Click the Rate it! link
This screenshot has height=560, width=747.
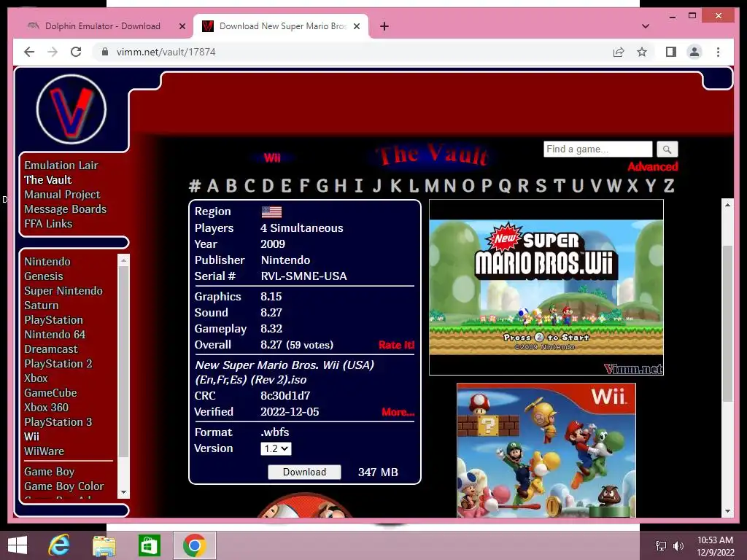coord(396,345)
